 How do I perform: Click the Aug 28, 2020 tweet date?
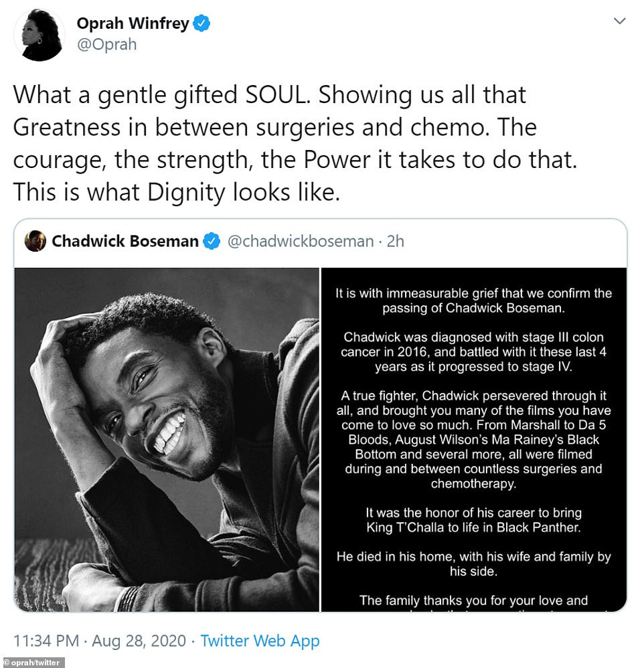(x=139, y=641)
